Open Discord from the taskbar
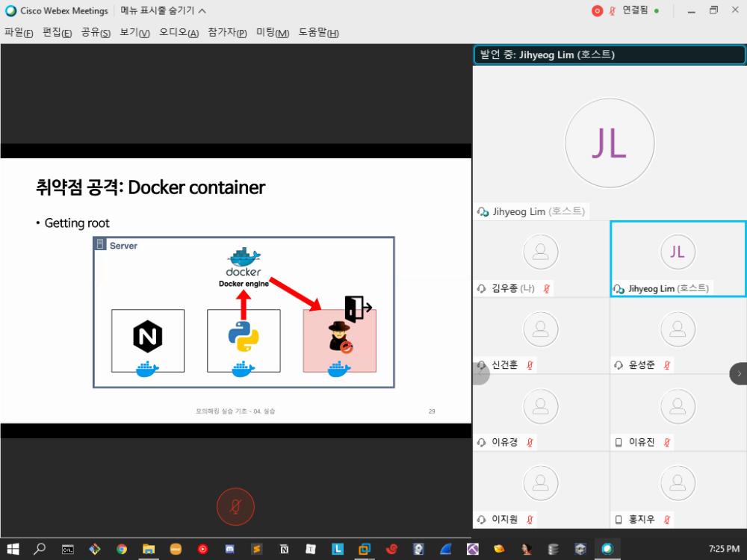 [x=229, y=549]
